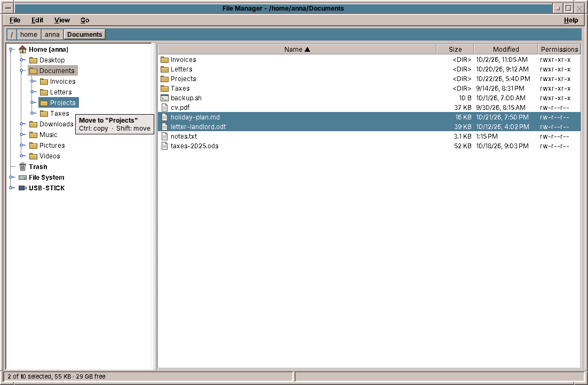Open the window menu button in title bar
Image resolution: width=588 pixels, height=385 pixels.
click(x=9, y=8)
